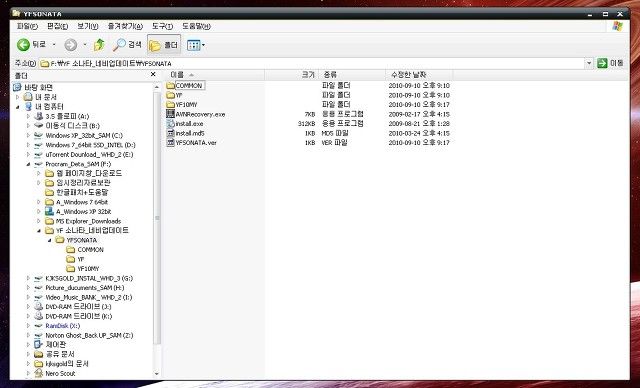
Task: Select YFSONATA folder in tree
Action: [x=82, y=240]
